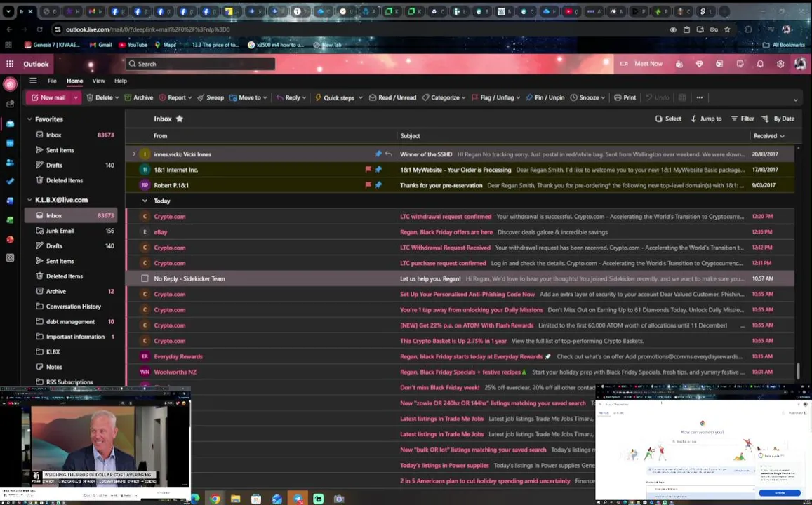Open People in the left app rail
This screenshot has height=505, width=812.
(11, 162)
